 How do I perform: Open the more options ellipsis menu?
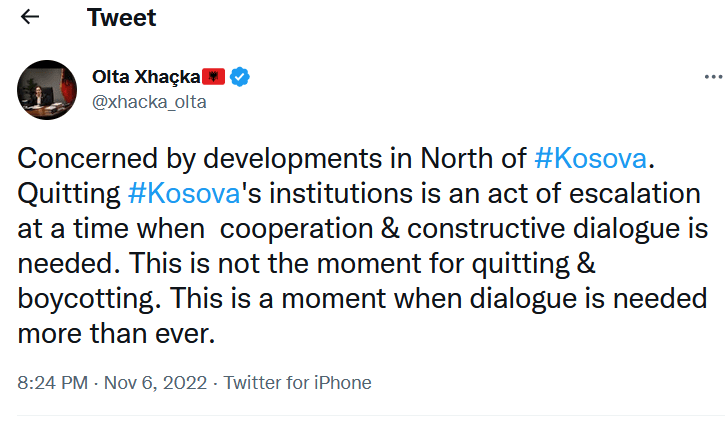712,77
